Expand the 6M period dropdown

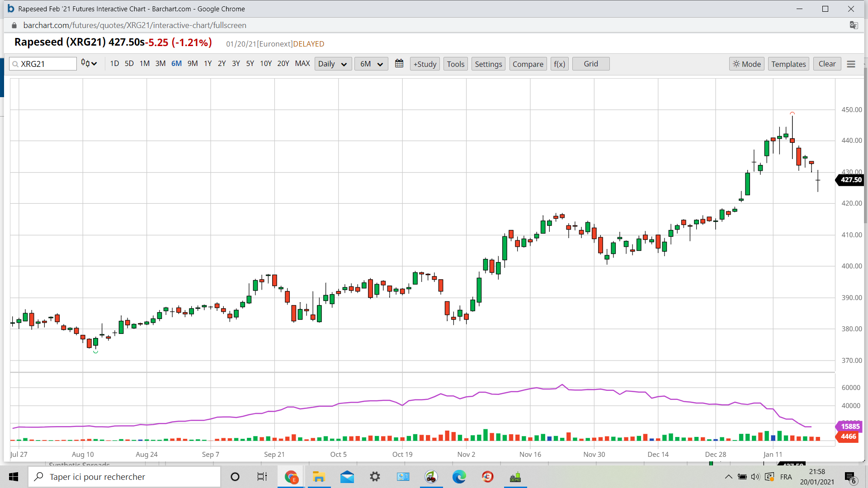pyautogui.click(x=371, y=64)
